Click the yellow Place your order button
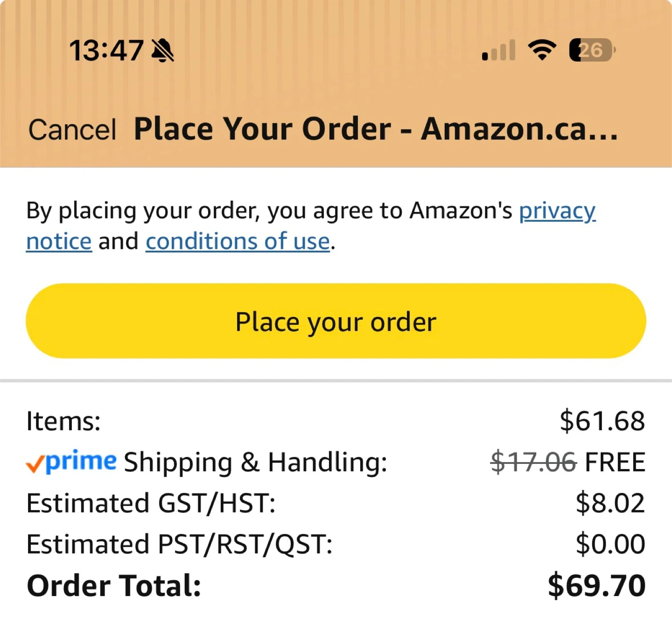This screenshot has height=624, width=672. pyautogui.click(x=336, y=321)
